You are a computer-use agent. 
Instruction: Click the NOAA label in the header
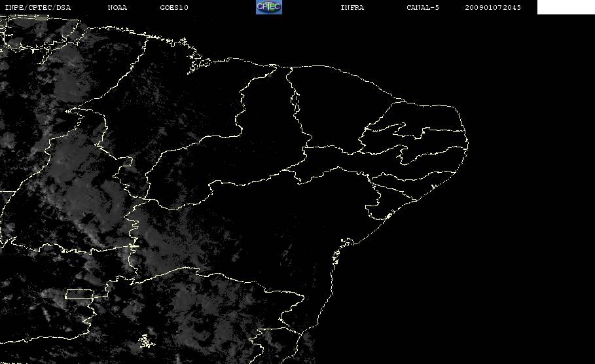click(x=117, y=8)
